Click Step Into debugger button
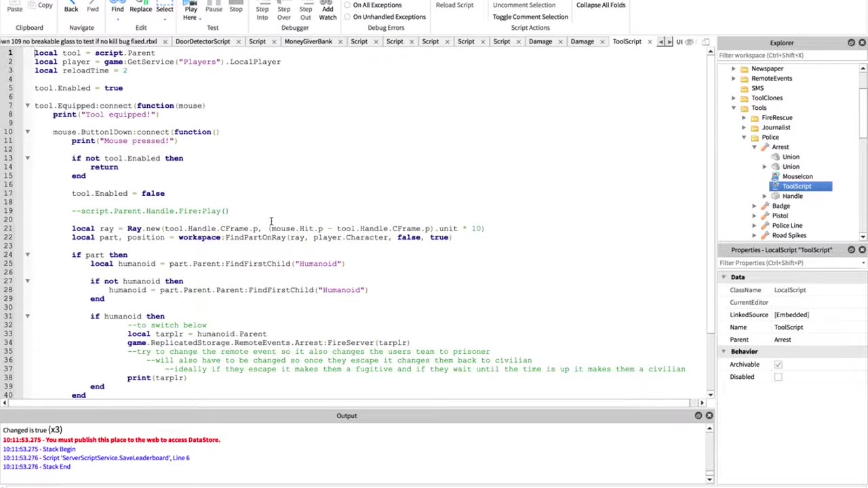Screen dimensions: 868x488 (x=262, y=10)
